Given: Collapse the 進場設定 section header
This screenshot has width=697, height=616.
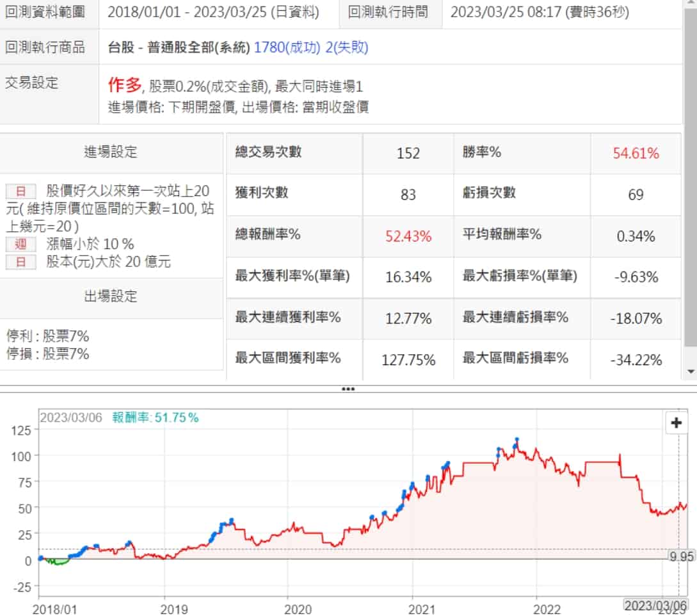Looking at the screenshot, I should click(x=111, y=152).
